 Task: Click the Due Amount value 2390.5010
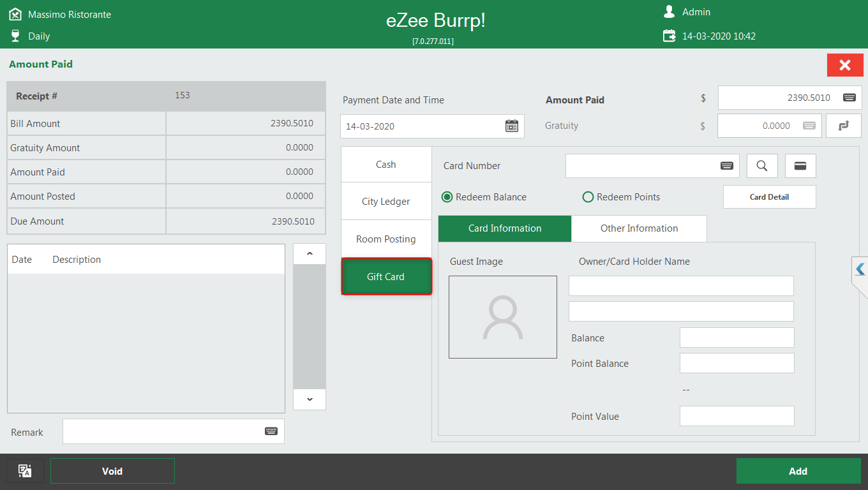point(293,221)
